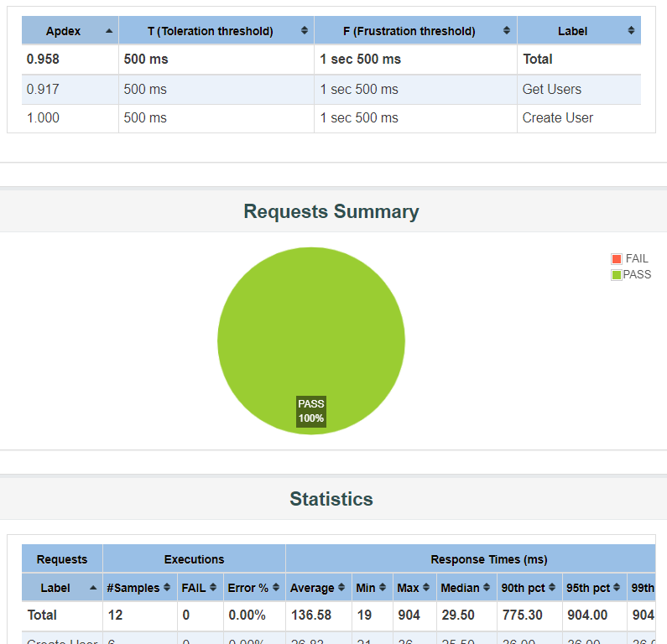The width and height of the screenshot is (667, 644).
Task: Sort by T (Toleration threshold) column
Action: click(304, 31)
